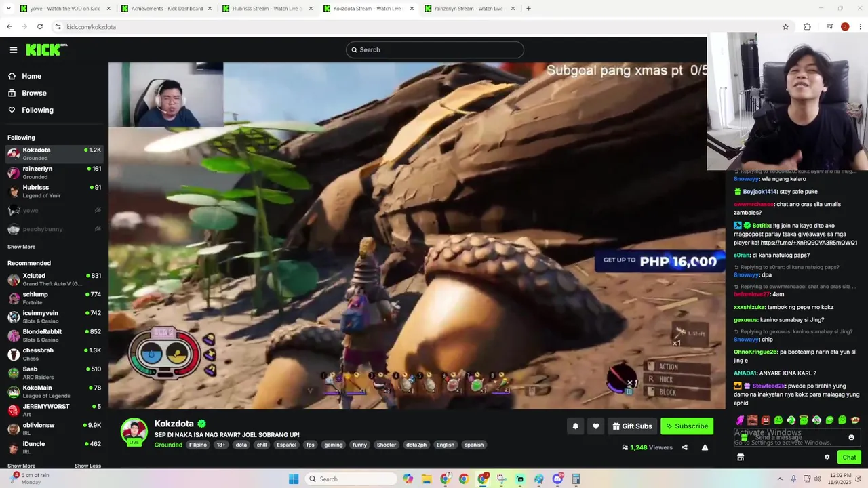Screen dimensions: 868x488
Task: Switch to rainzerlyn Stream tab
Action: (470, 9)
